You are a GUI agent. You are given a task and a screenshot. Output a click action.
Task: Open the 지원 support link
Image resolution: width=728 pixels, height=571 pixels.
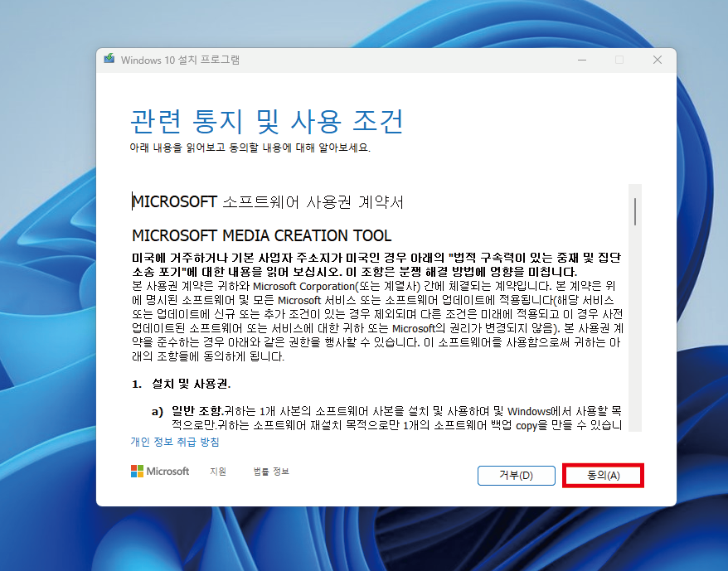[218, 472]
